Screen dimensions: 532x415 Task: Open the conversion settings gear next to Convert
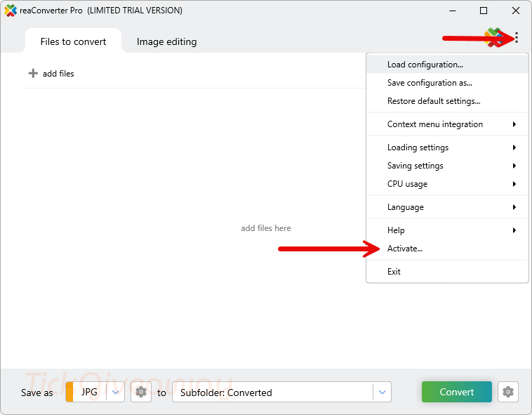coord(507,392)
